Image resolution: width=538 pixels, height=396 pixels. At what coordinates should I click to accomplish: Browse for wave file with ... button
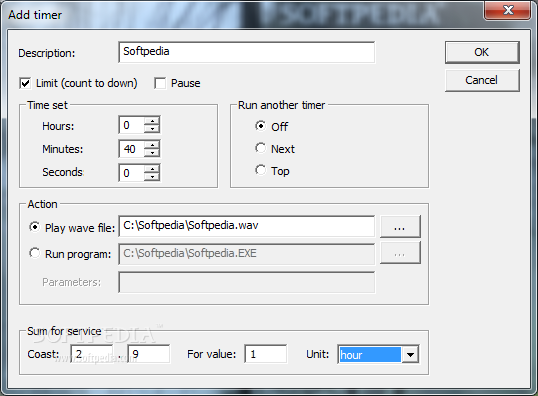click(x=400, y=226)
